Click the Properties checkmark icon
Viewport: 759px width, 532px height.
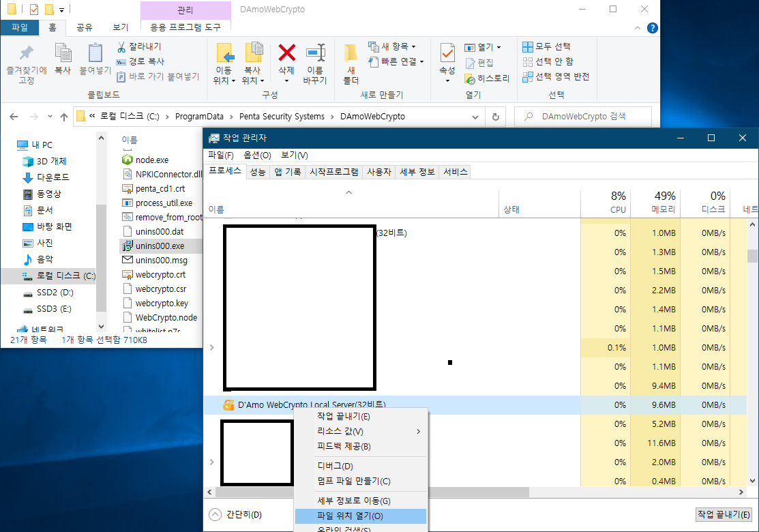[x=447, y=53]
